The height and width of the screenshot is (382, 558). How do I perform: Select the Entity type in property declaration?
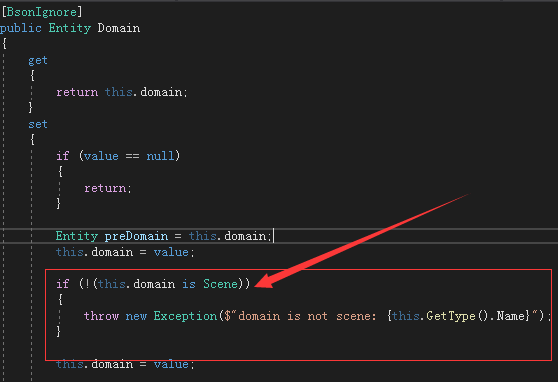tap(70, 28)
